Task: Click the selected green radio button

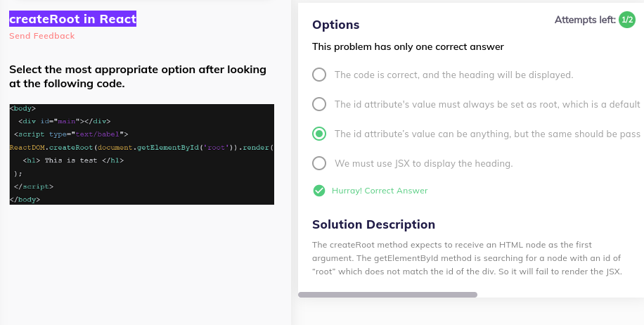Action: coord(319,134)
